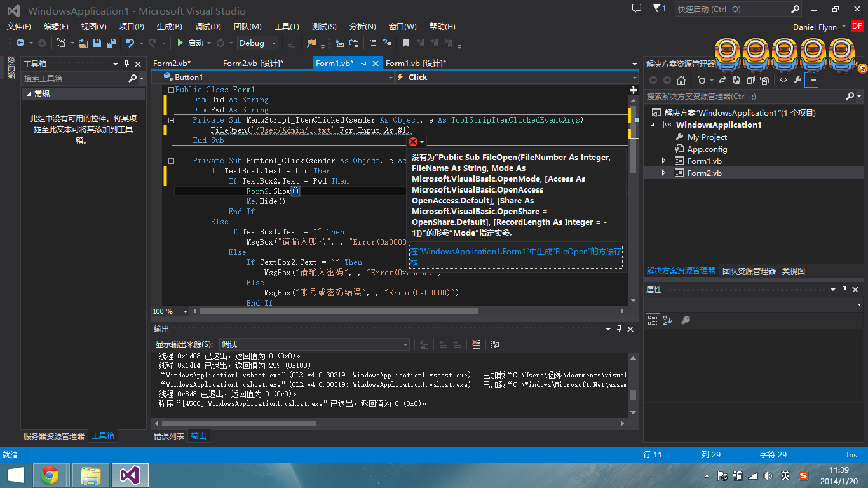Screen dimensions: 868x488
Task: Switch to the Form2.vb* editor tab
Action: click(x=172, y=63)
